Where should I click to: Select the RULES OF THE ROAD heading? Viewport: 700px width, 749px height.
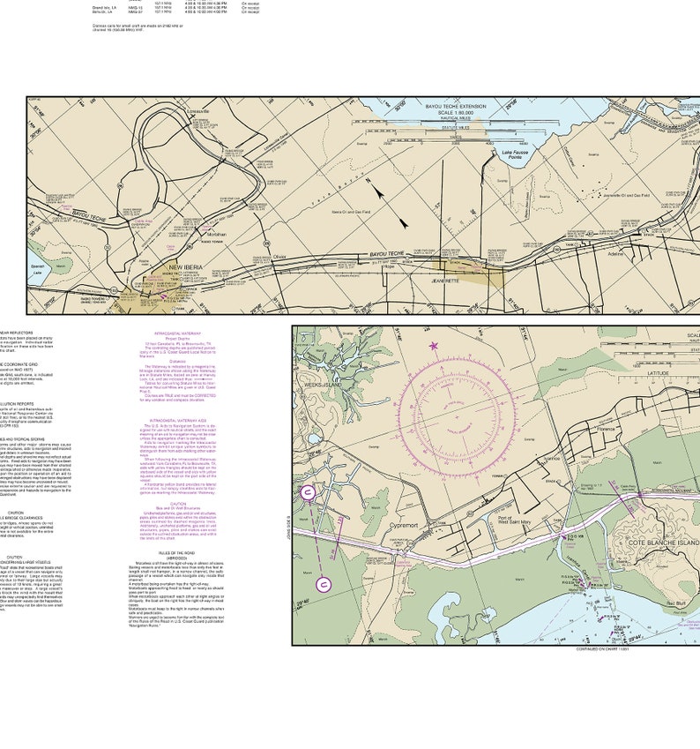click(177, 553)
